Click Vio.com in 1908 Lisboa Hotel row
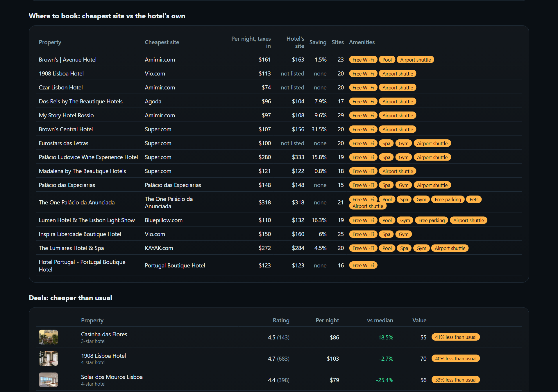The image size is (558, 392). tap(155, 73)
